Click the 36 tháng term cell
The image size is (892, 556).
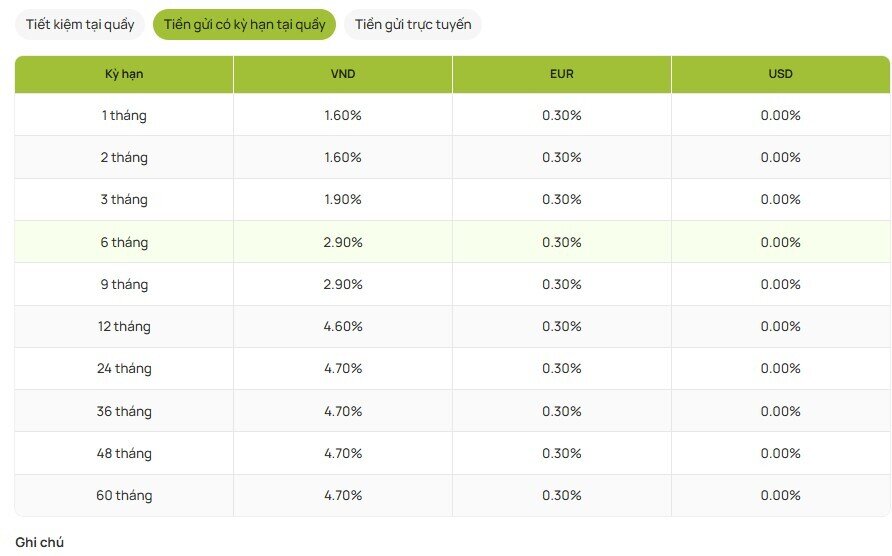click(x=124, y=411)
